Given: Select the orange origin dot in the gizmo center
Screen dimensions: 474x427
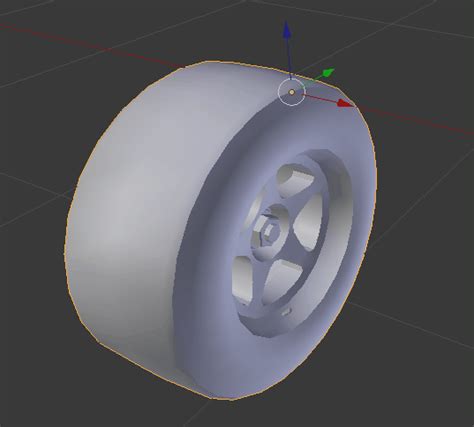Looking at the screenshot, I should pos(292,92).
